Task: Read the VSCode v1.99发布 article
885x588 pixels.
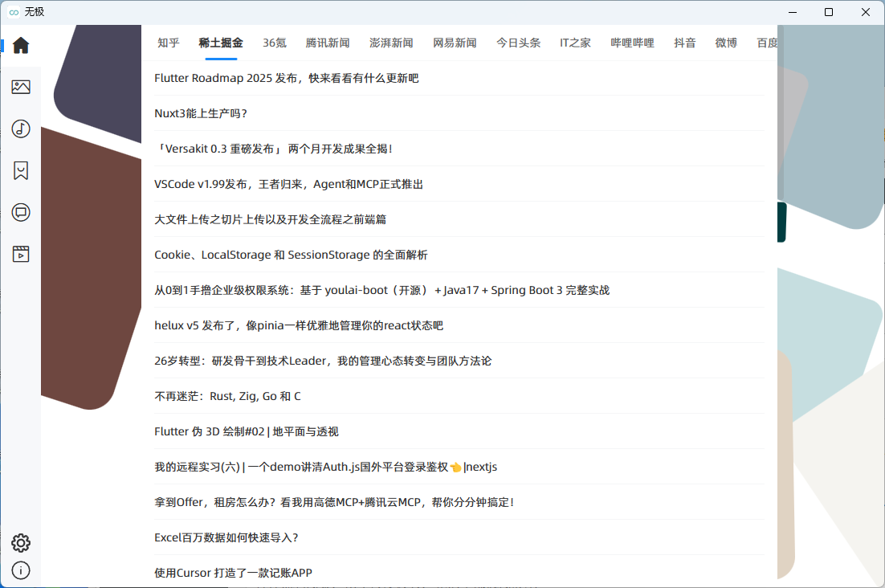Action: coord(289,184)
